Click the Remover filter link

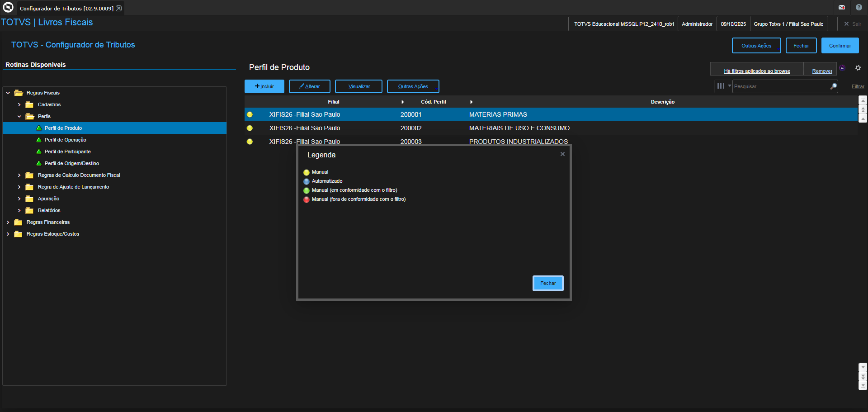(x=822, y=71)
